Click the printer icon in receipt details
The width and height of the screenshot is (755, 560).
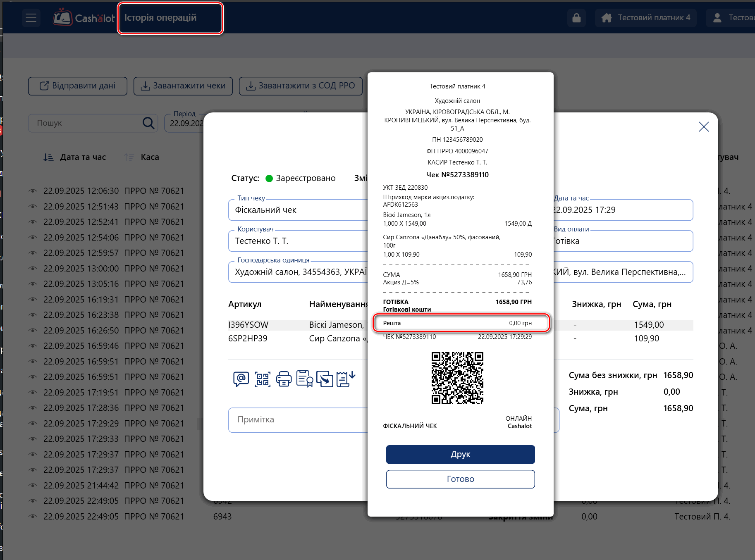tap(284, 379)
